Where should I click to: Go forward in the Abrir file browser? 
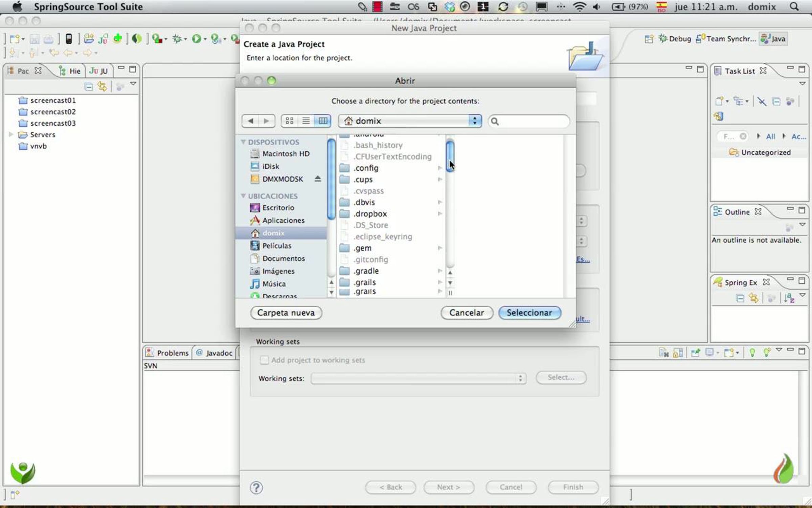point(267,121)
